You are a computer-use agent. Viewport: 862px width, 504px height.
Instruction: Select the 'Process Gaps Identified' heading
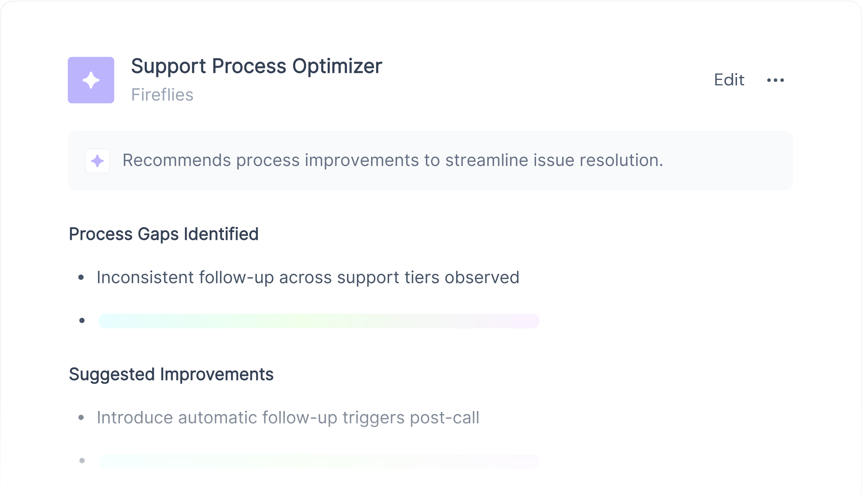pyautogui.click(x=164, y=234)
